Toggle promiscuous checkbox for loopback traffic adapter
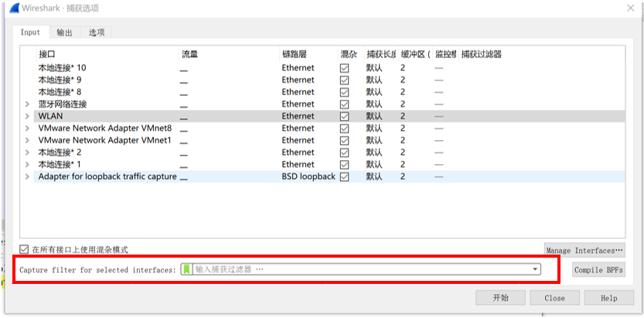The width and height of the screenshot is (644, 318). [x=345, y=177]
